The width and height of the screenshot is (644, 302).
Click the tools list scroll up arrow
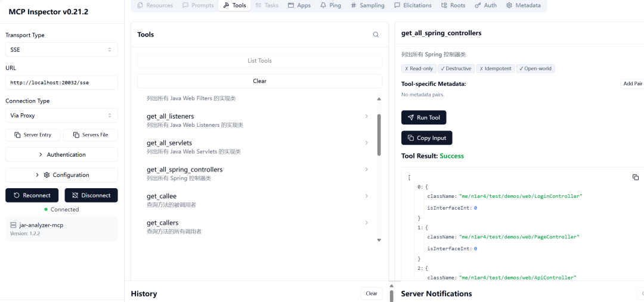379,99
